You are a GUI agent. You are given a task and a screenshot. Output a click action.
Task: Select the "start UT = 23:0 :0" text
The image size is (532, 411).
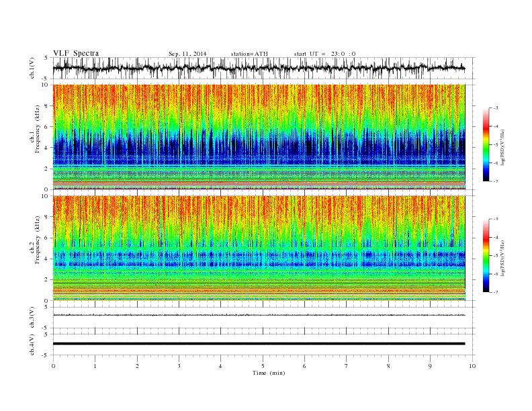(324, 54)
